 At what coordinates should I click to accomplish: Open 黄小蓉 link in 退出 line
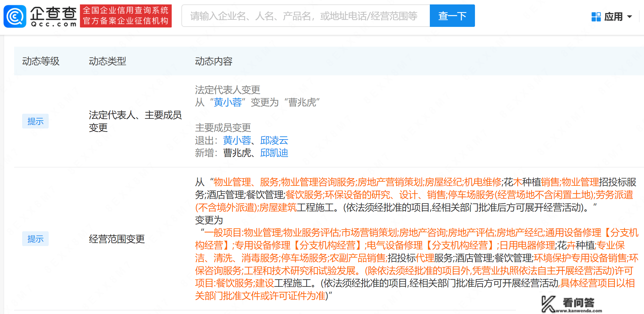237,140
